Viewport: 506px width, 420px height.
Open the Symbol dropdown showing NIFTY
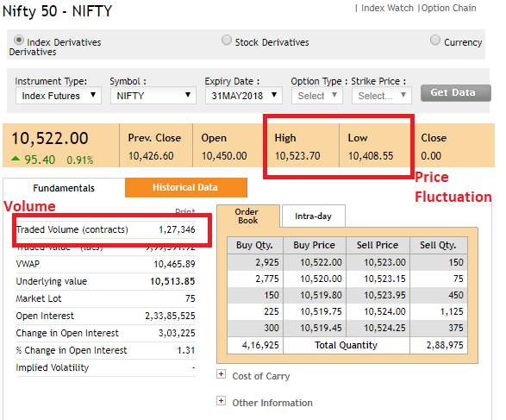point(153,96)
